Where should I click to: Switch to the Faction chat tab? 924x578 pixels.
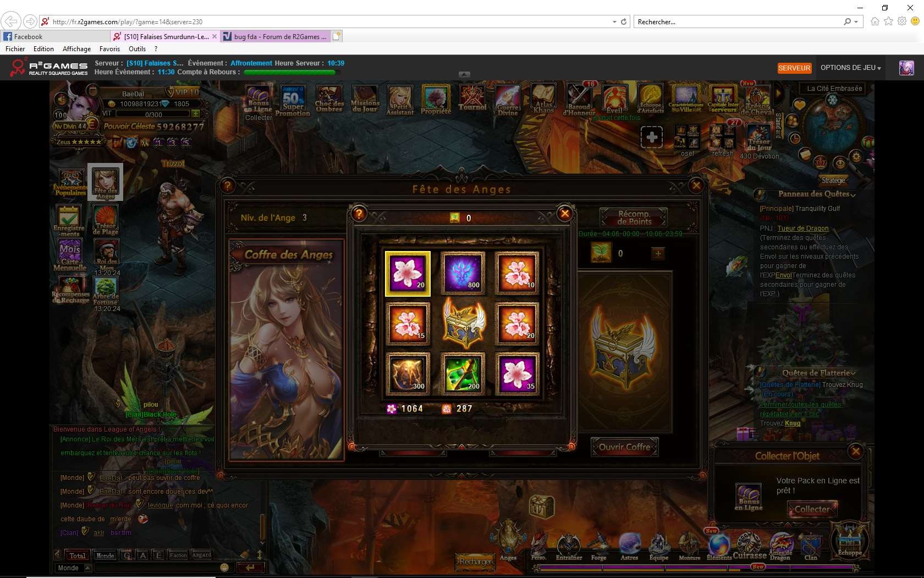click(178, 555)
